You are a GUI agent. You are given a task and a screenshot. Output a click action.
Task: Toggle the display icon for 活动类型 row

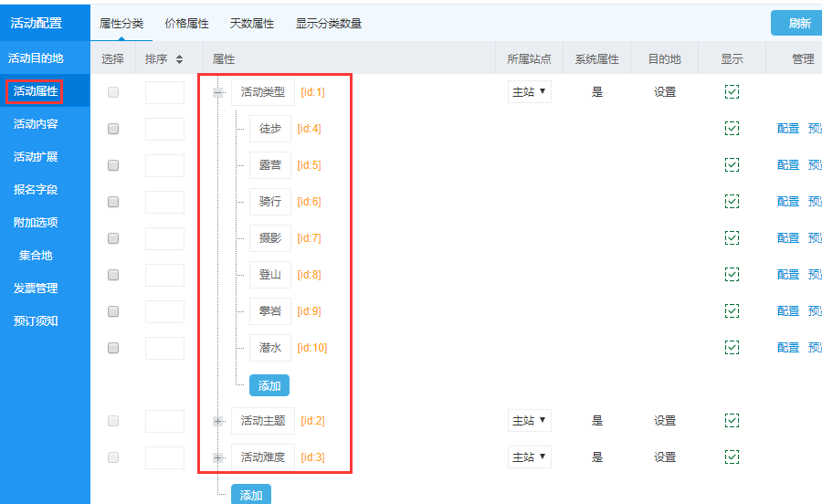point(732,92)
